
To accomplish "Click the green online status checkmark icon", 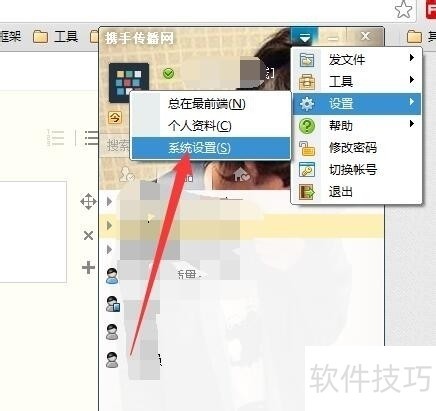I will pyautogui.click(x=168, y=73).
